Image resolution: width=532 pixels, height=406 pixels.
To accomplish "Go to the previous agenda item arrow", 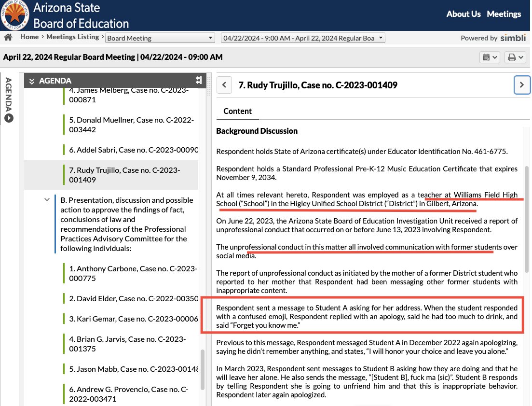I will [224, 85].
